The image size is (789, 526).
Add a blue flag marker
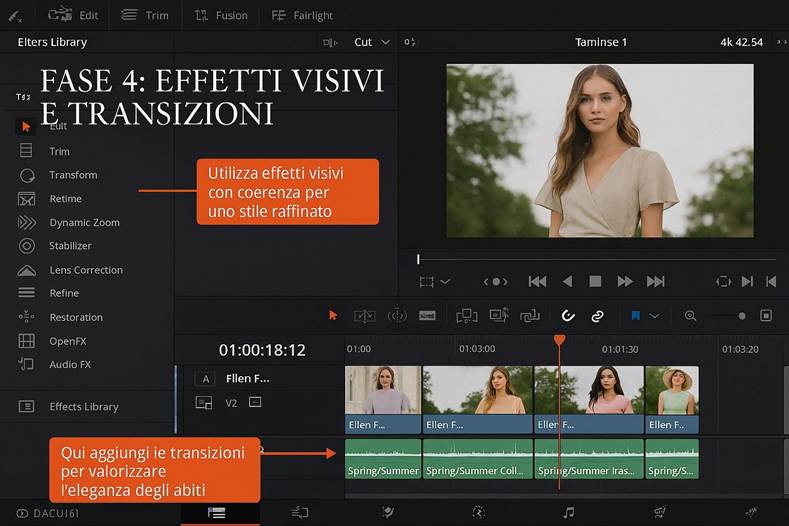[x=636, y=316]
